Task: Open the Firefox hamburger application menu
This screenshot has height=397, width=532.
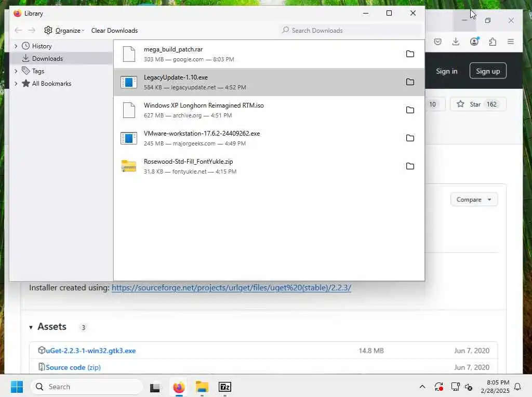Action: (x=511, y=42)
